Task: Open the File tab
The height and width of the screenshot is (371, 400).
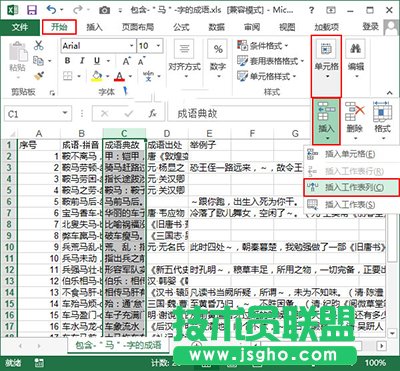Action: [20, 27]
